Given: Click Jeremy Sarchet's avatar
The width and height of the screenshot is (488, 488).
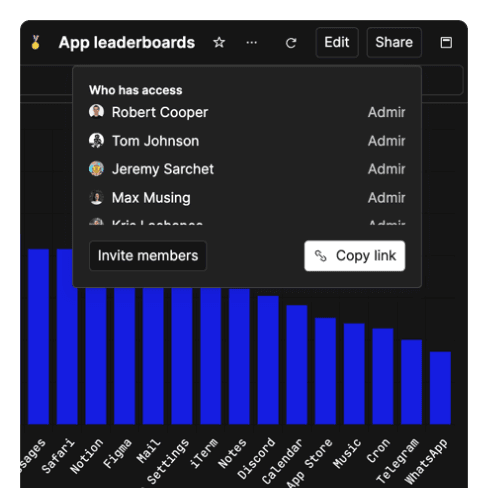Looking at the screenshot, I should 96,169.
